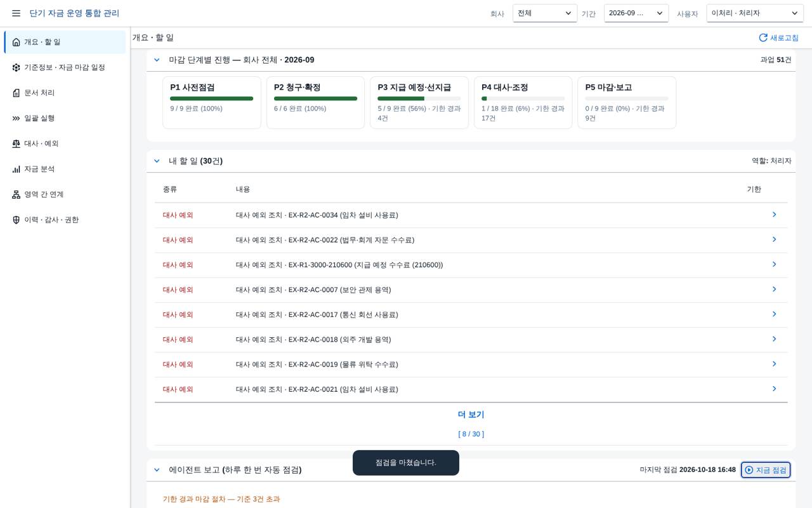This screenshot has height=508, width=812.
Task: Click the P4 대사·조정 progress bar
Action: pyautogui.click(x=523, y=98)
